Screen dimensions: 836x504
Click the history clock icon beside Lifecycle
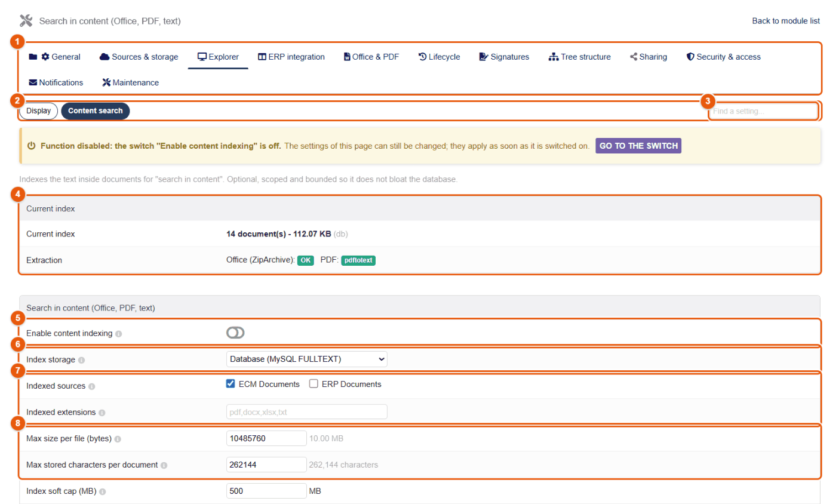click(423, 57)
